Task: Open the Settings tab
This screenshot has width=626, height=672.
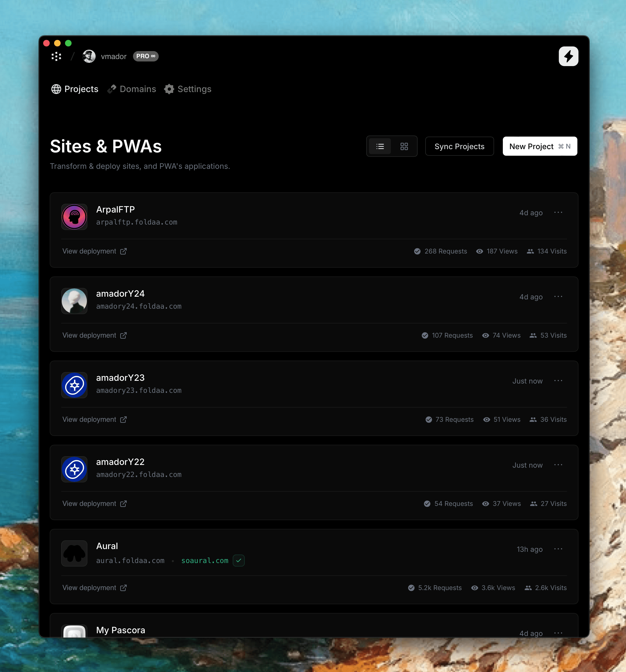Action: 188,89
